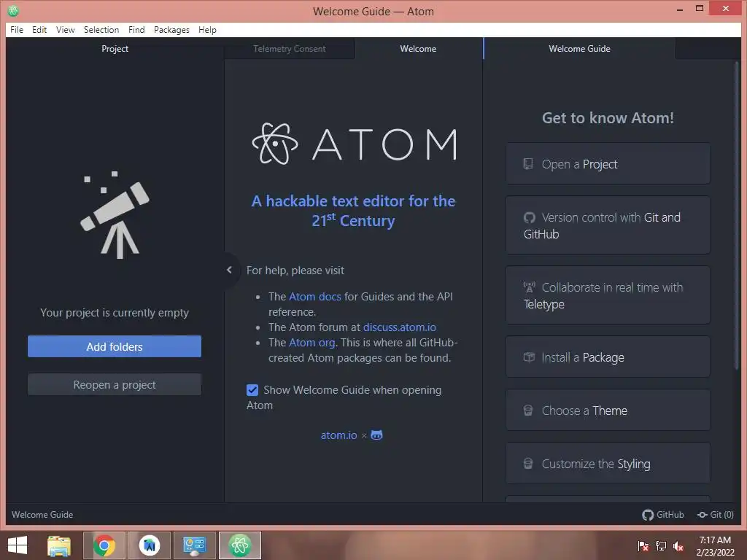The image size is (747, 560).
Task: Click the telescope icon in the Project pane
Action: point(115,215)
